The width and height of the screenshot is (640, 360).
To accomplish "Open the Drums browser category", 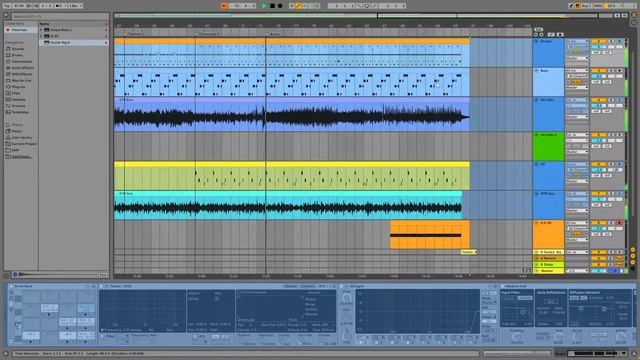I will pyautogui.click(x=17, y=55).
